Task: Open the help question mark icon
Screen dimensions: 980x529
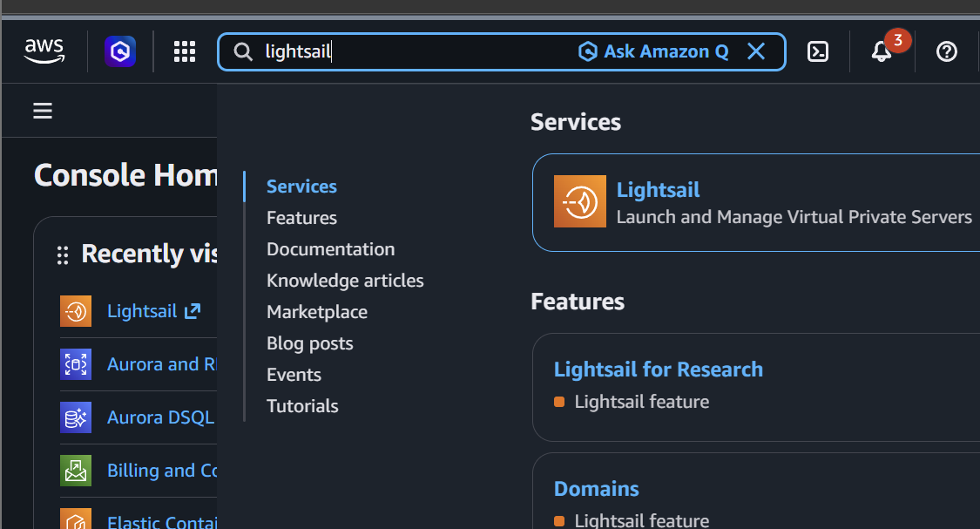Action: point(946,51)
